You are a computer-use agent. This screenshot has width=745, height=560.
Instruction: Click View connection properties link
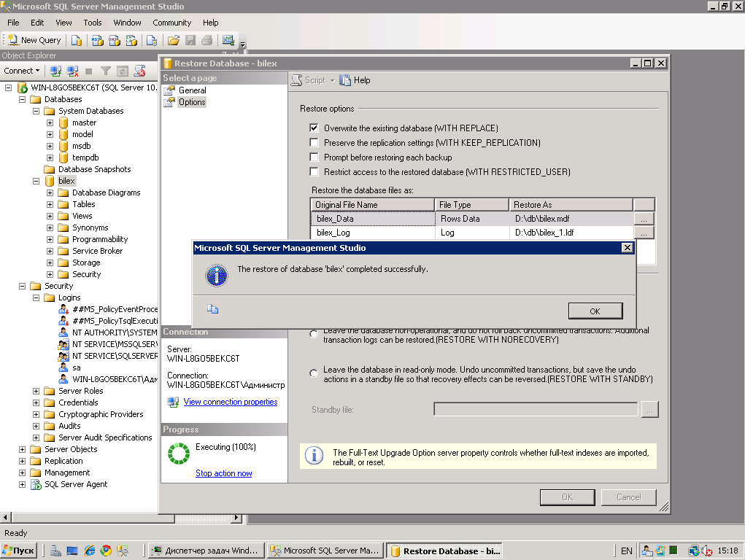coord(231,402)
